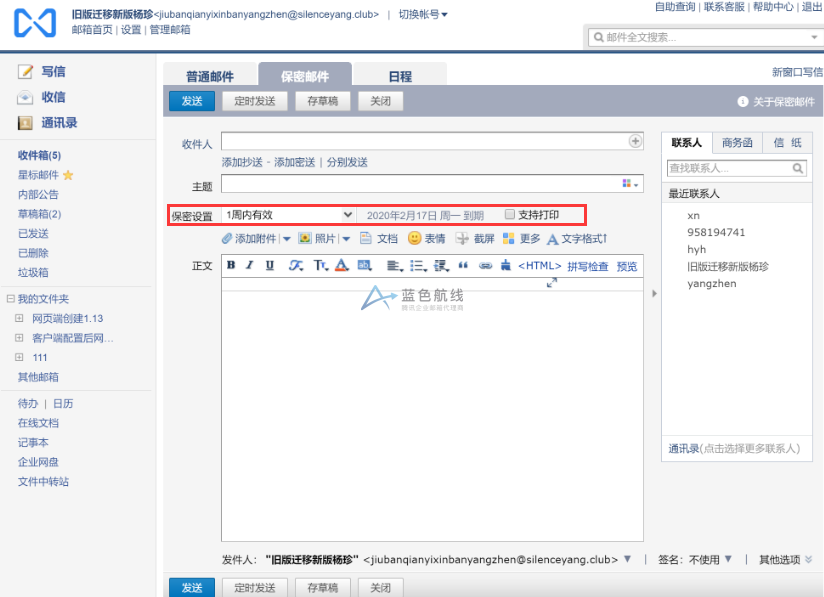Click the plus icon in recipient field
This screenshot has height=597, width=824.
point(635,141)
